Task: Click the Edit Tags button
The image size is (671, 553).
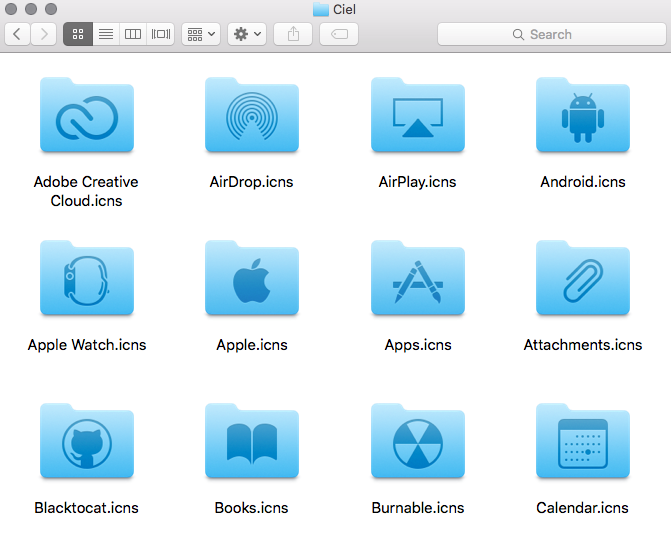Action: click(339, 34)
